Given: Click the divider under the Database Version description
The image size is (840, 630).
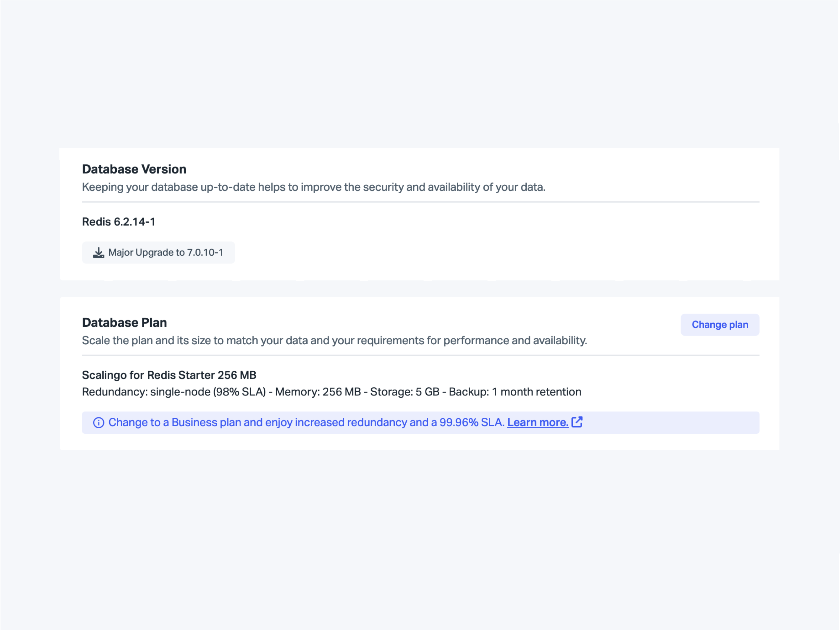Looking at the screenshot, I should click(420, 202).
